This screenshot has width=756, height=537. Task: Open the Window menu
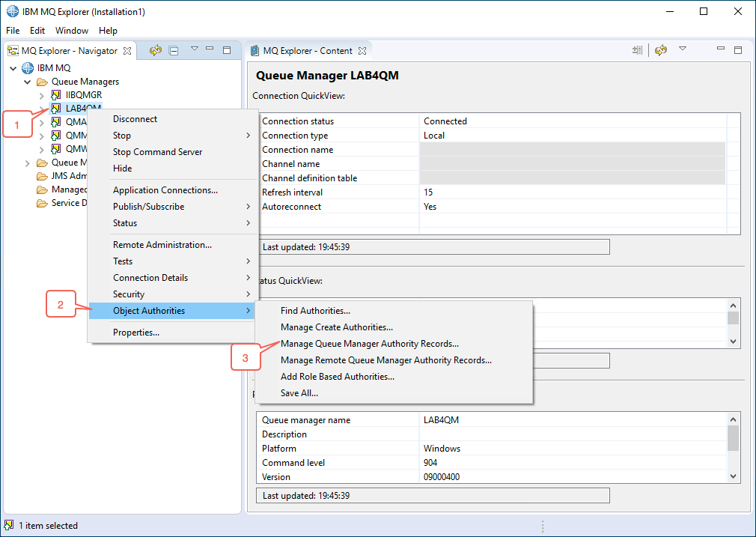pos(72,31)
